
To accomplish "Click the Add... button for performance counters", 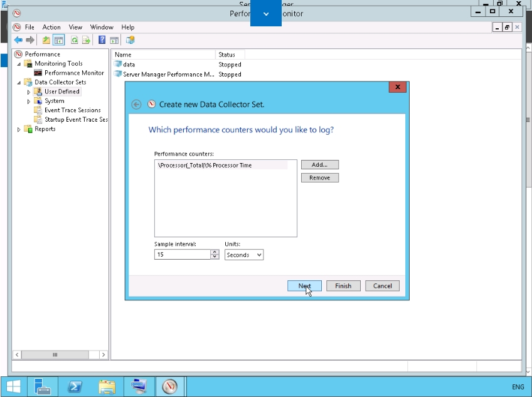I will pyautogui.click(x=319, y=164).
